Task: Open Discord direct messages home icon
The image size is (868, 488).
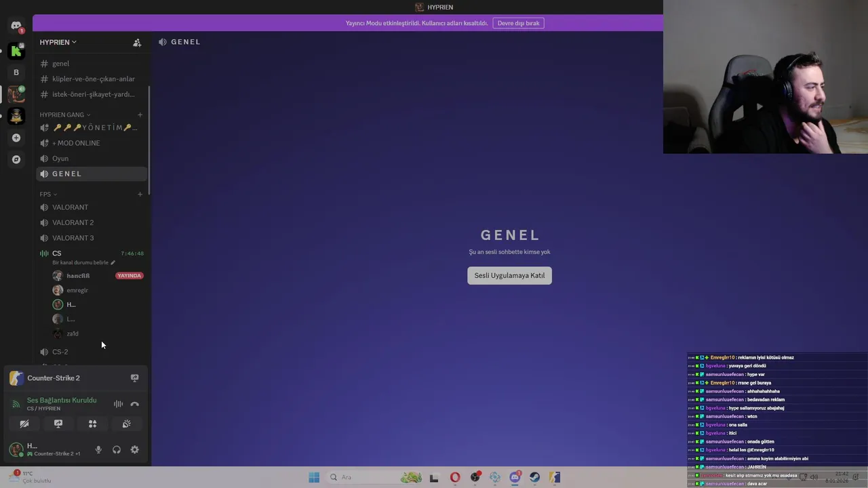Action: click(16, 26)
